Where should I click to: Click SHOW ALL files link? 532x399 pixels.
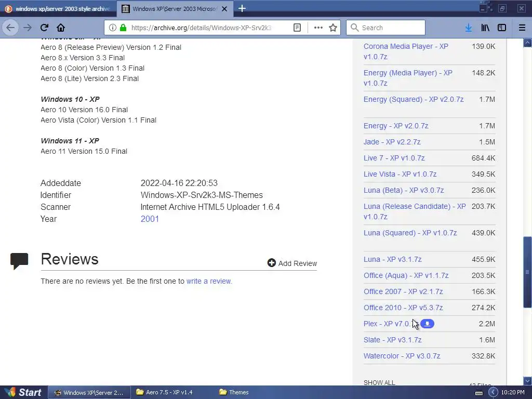[379, 383]
